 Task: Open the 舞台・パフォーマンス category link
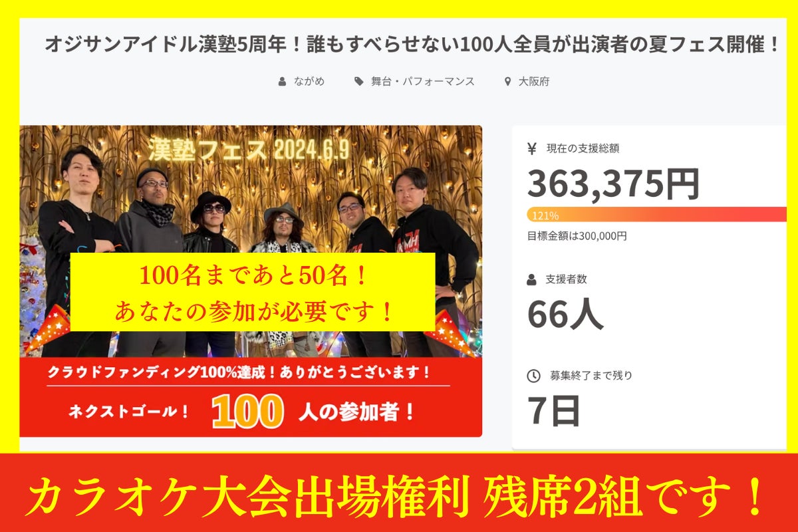423,82
